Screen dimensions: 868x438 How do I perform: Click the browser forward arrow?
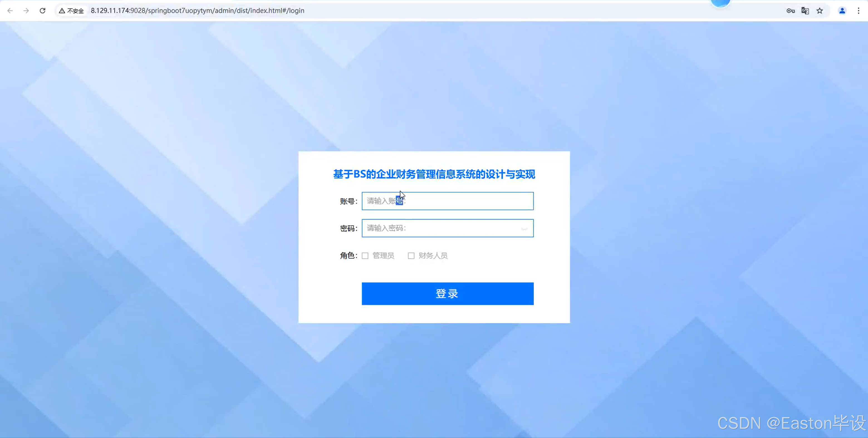coord(26,11)
